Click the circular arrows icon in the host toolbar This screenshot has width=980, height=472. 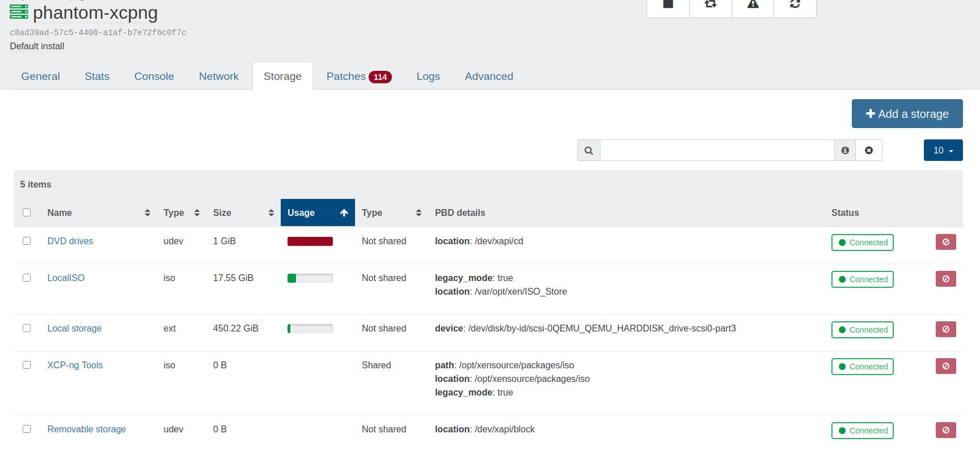(795, 5)
